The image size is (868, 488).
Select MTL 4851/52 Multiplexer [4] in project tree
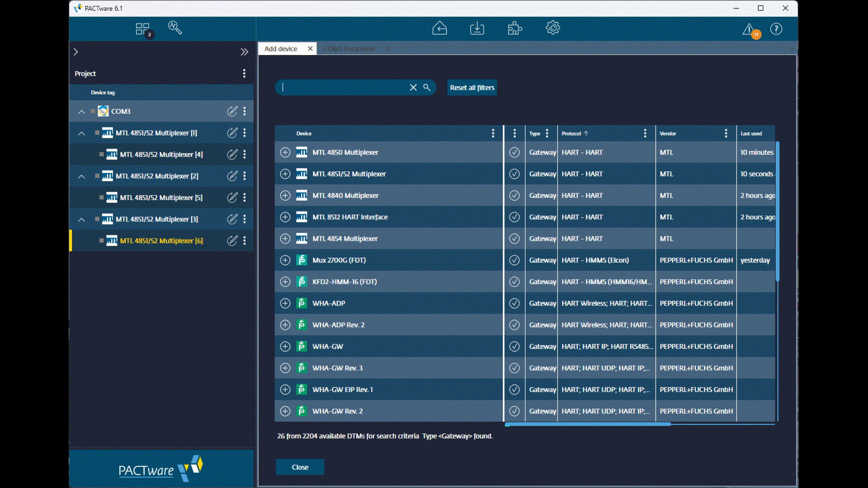point(161,155)
